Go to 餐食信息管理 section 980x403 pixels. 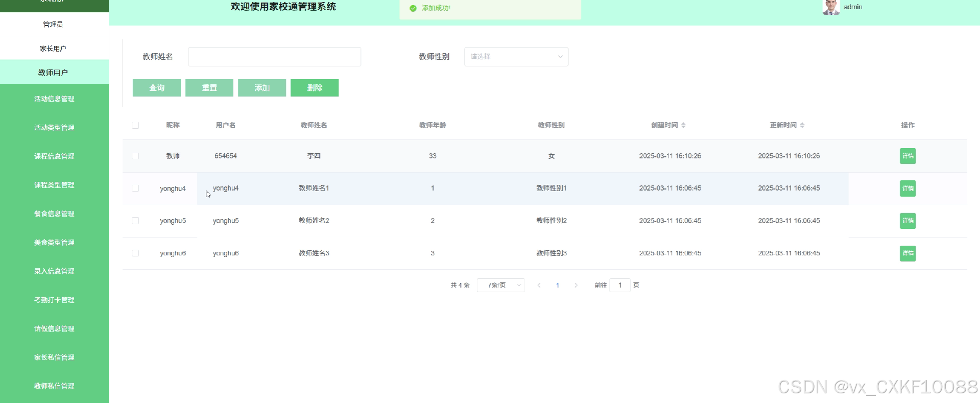click(x=54, y=214)
